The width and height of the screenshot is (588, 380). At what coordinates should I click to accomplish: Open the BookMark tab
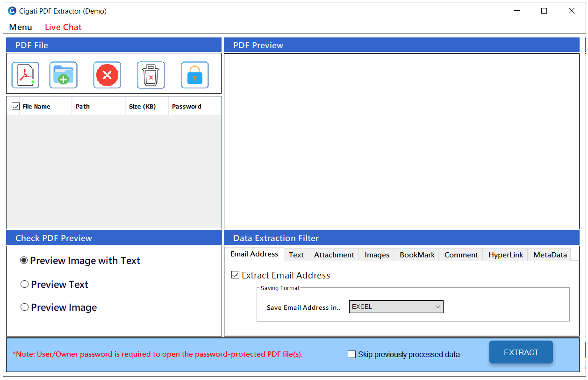tap(416, 255)
